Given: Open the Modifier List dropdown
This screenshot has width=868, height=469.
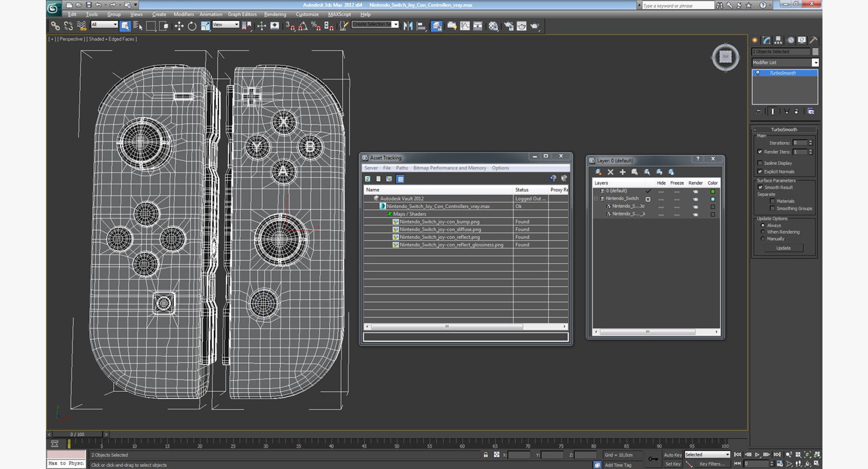Looking at the screenshot, I should [x=815, y=62].
